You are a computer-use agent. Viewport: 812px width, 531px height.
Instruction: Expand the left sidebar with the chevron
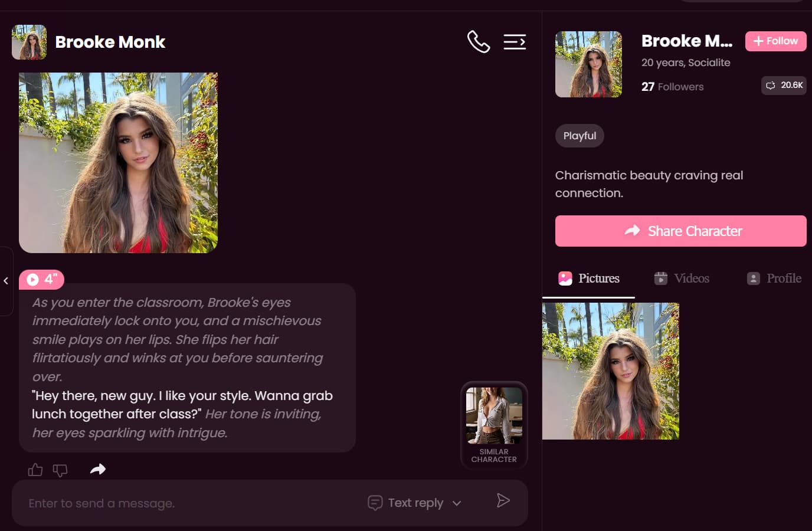(x=6, y=281)
